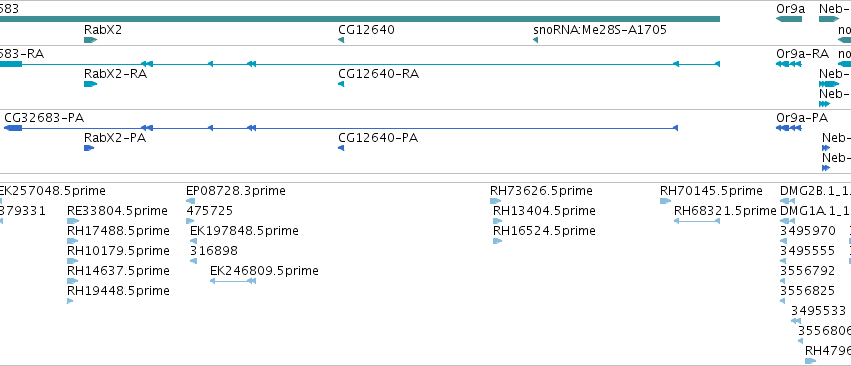Image resolution: width=851 pixels, height=366 pixels.
Task: Select the Or9a-RA transcript arrows
Action: (x=789, y=64)
